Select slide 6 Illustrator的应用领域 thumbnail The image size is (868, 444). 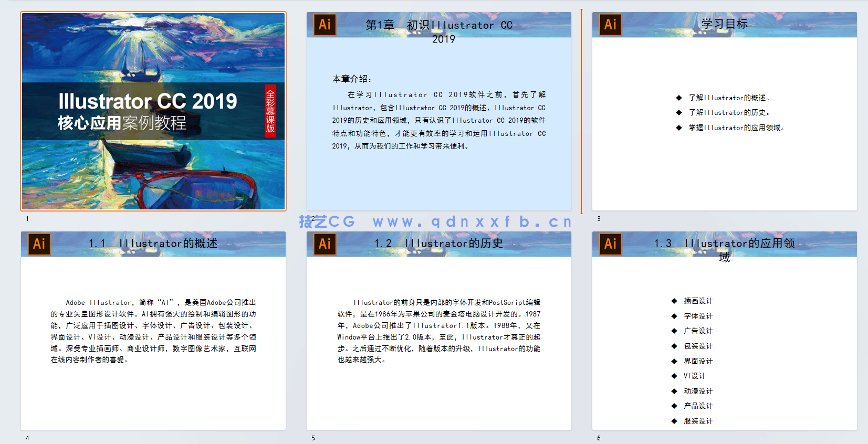(x=725, y=331)
